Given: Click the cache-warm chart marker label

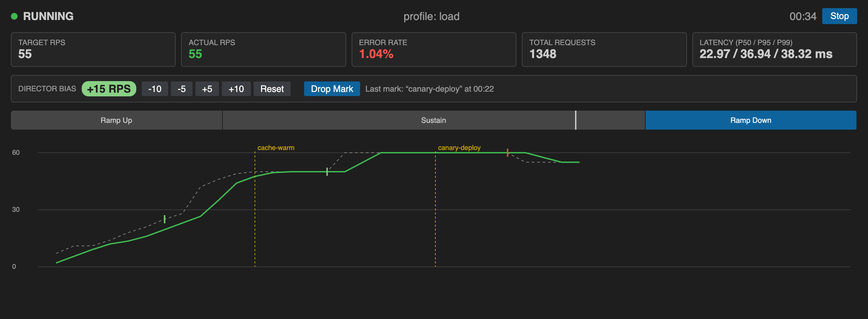Looking at the screenshot, I should [x=276, y=148].
